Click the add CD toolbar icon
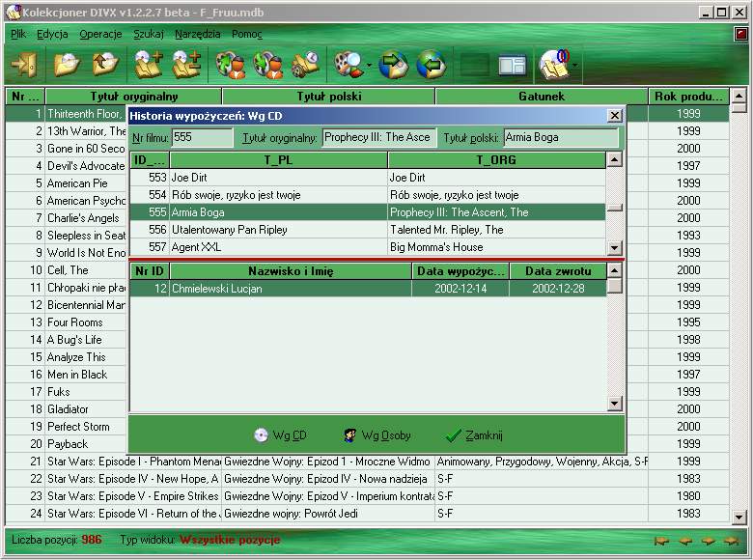This screenshot has height=560, width=753. (x=149, y=66)
